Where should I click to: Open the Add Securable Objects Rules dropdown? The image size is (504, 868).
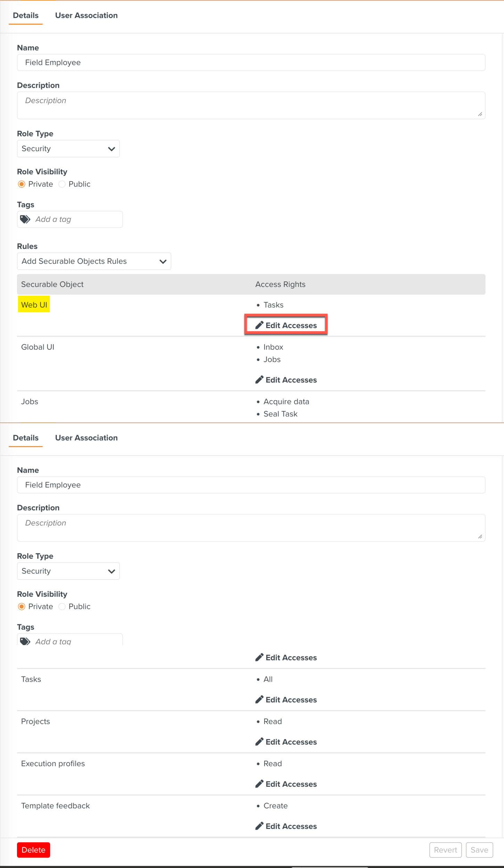(94, 261)
